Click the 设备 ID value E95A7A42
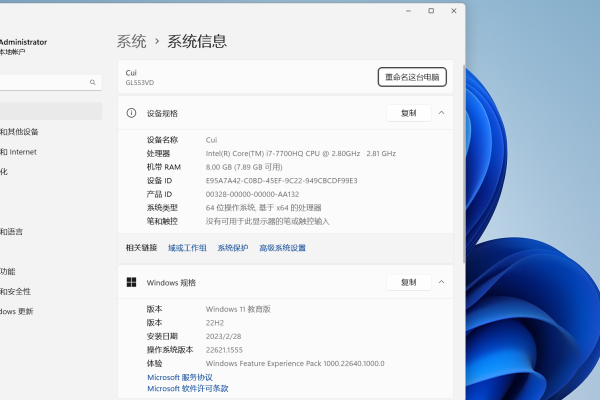Image resolution: width=600 pixels, height=400 pixels. (281, 181)
